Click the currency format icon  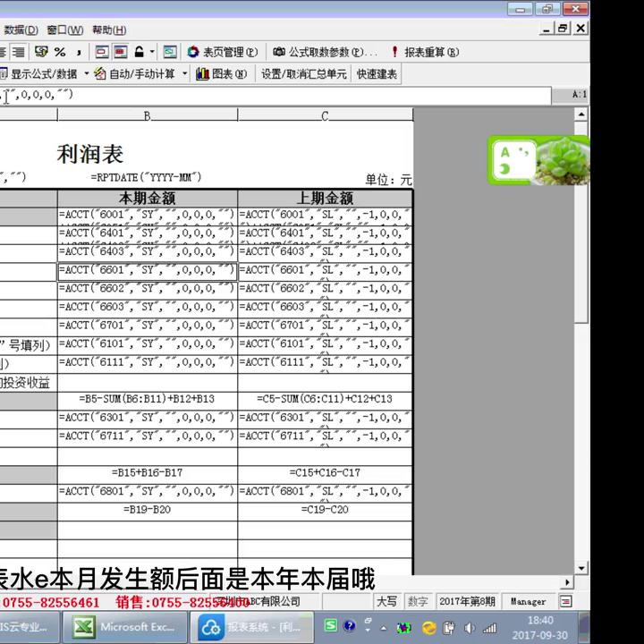[41, 52]
